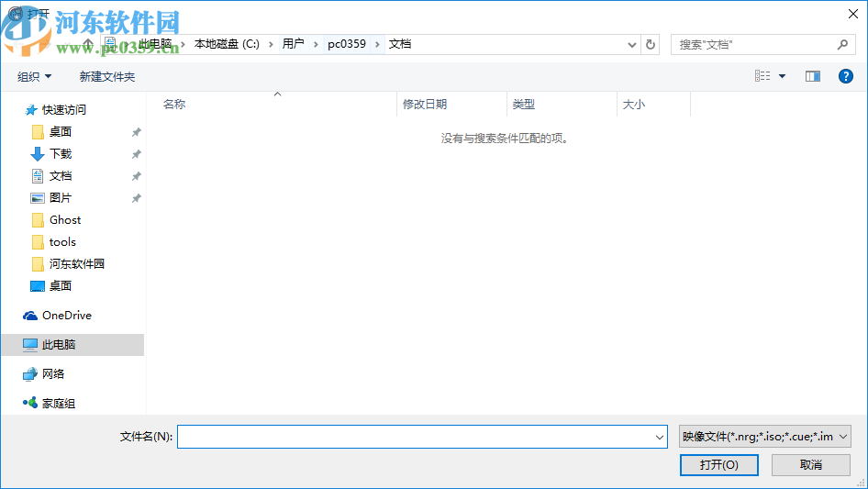Expand chevron after 本地磁盘 (C:) in path

271,44
